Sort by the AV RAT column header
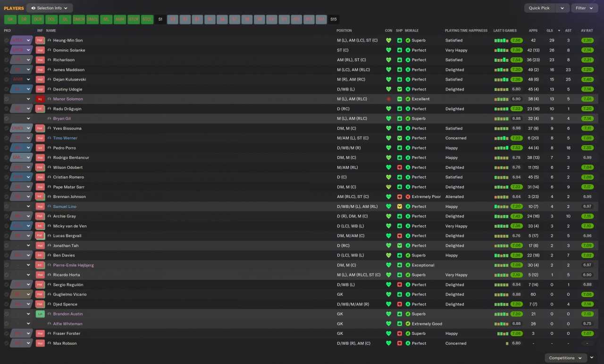 tap(587, 31)
